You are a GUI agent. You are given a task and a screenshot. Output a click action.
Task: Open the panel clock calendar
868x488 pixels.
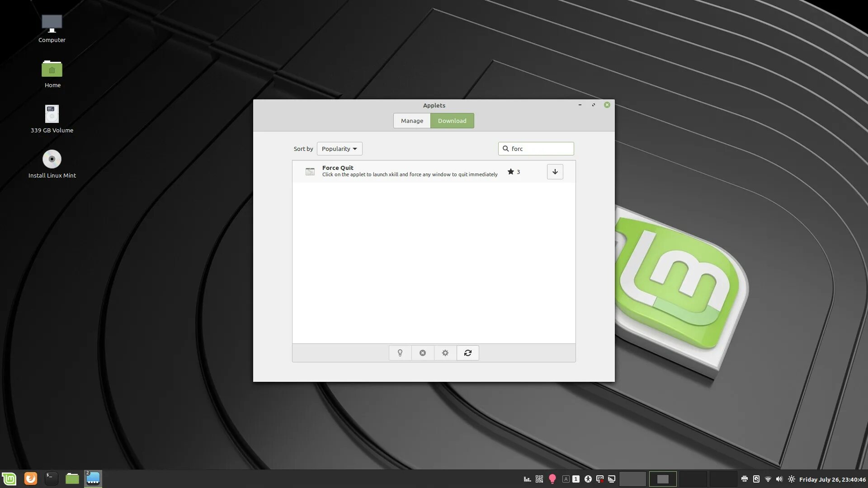click(x=832, y=479)
